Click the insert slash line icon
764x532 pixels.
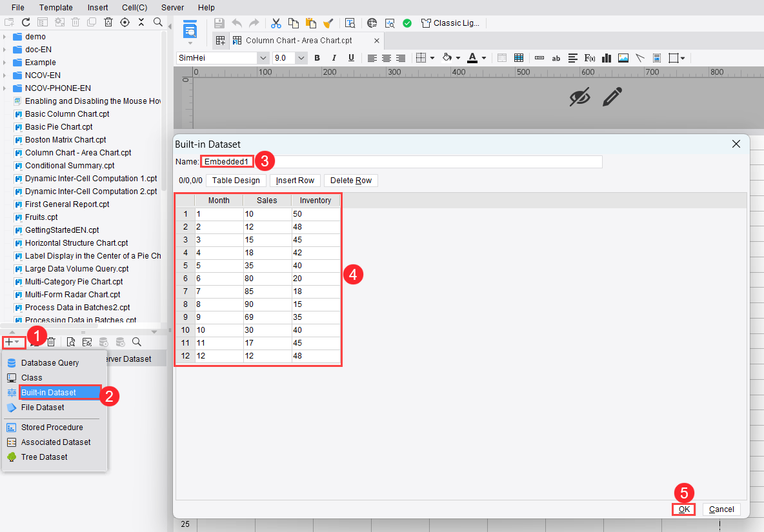[x=640, y=58]
